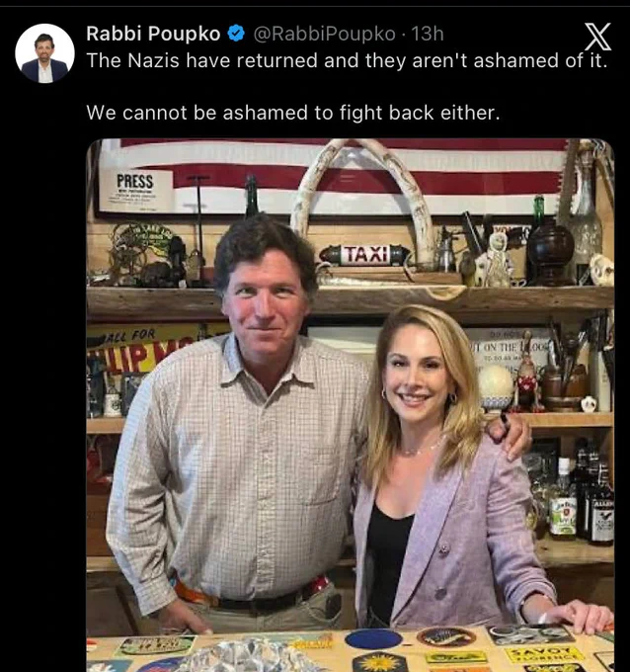Click the round blue sticker on table

pos(373,639)
